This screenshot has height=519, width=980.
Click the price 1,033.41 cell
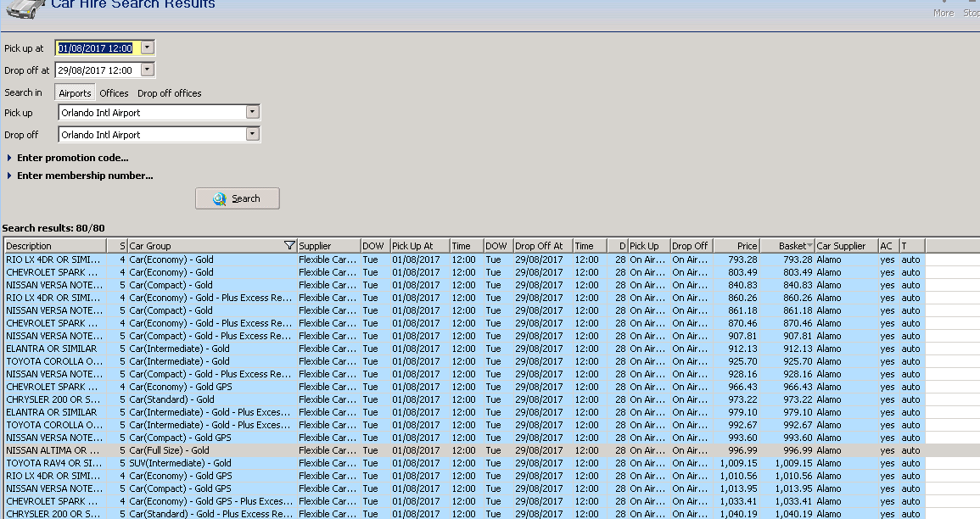tap(738, 501)
